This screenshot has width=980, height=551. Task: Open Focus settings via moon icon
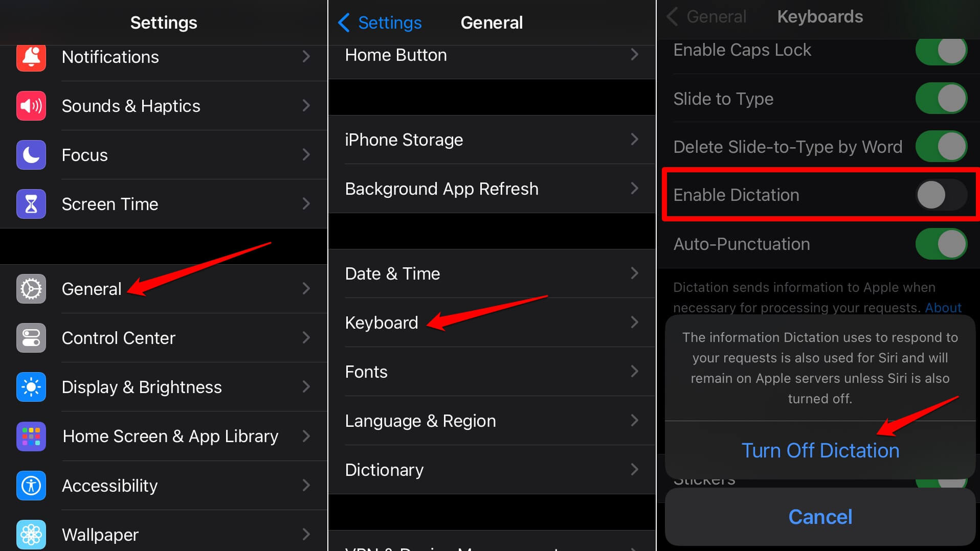pyautogui.click(x=31, y=155)
